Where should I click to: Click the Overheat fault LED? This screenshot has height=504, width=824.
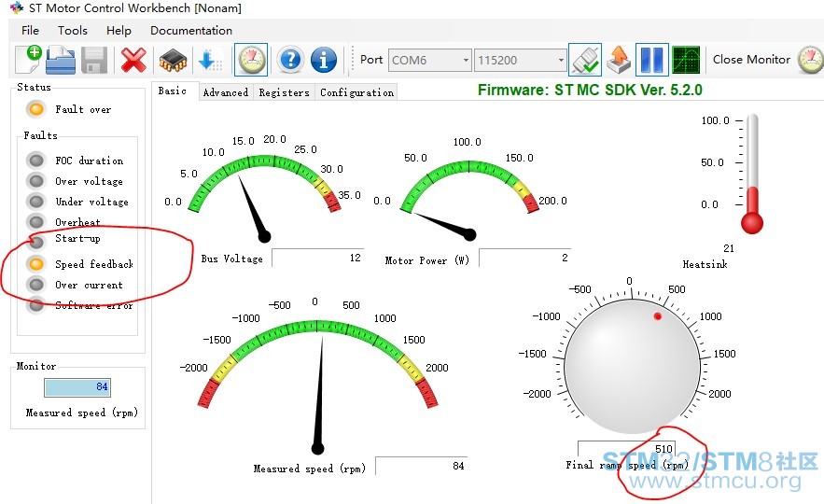coord(36,222)
